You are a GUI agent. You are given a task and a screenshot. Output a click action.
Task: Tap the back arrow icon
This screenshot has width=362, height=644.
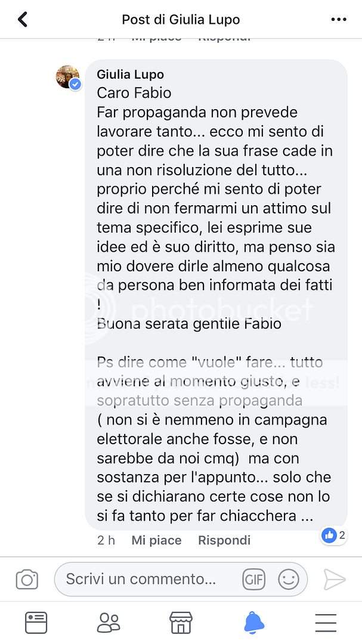(x=23, y=19)
